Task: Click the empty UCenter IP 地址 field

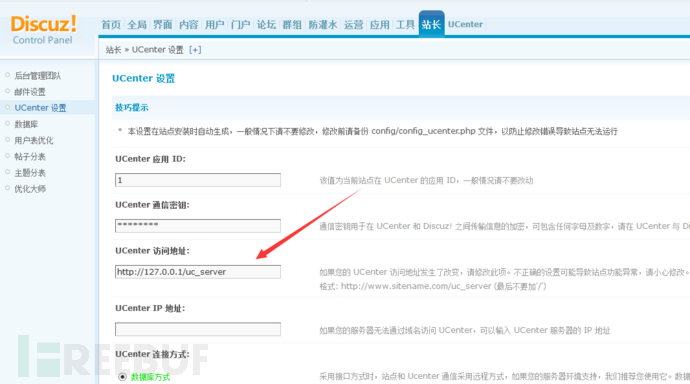Action: click(198, 329)
